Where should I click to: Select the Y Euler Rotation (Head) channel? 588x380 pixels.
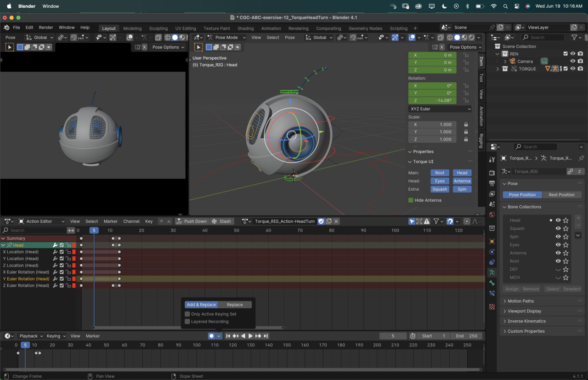[26, 278]
